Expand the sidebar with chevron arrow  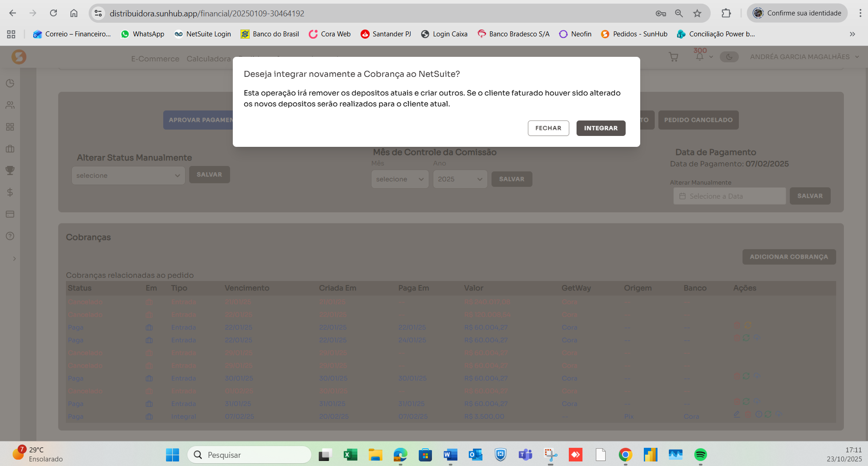point(15,259)
